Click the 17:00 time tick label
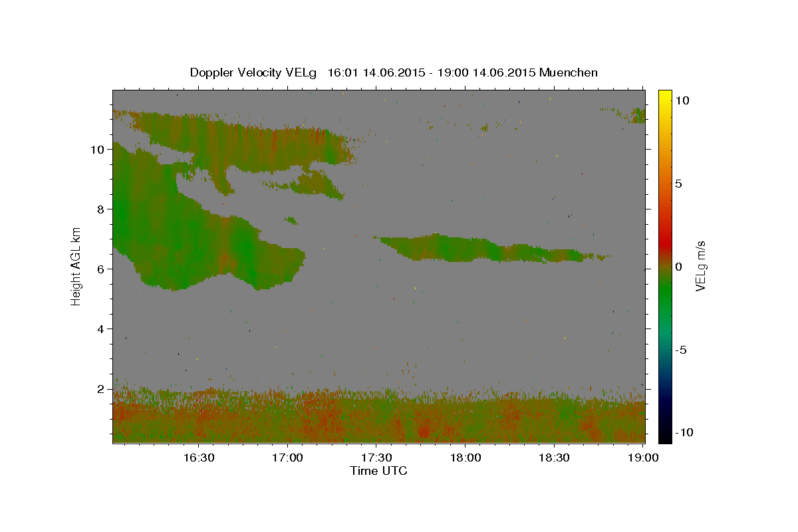 (287, 458)
